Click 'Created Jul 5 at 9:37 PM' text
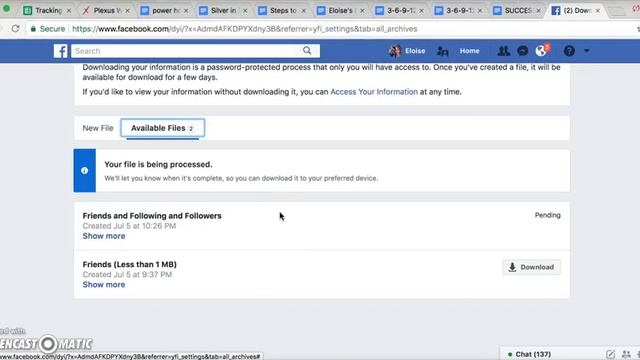 click(x=127, y=275)
